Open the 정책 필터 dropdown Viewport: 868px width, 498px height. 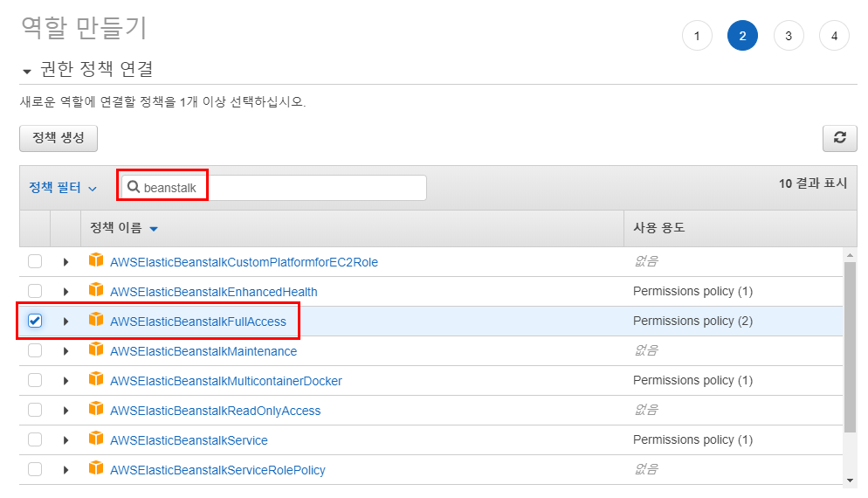63,188
